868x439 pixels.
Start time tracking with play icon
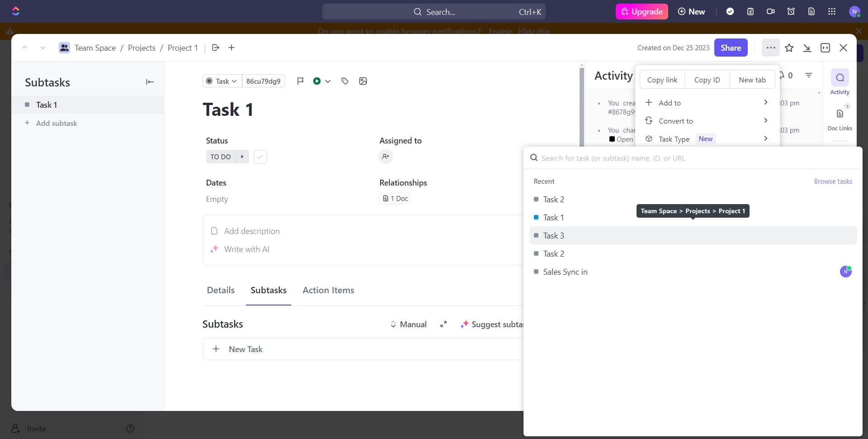point(317,81)
